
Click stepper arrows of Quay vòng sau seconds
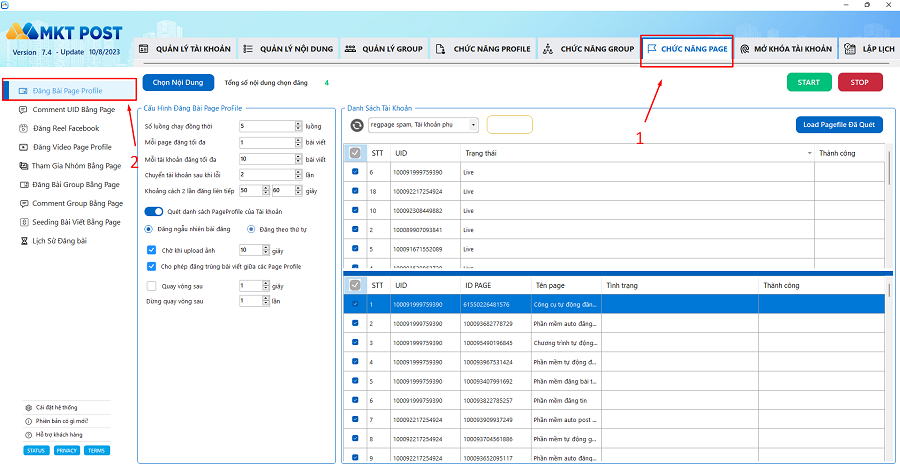click(x=266, y=285)
